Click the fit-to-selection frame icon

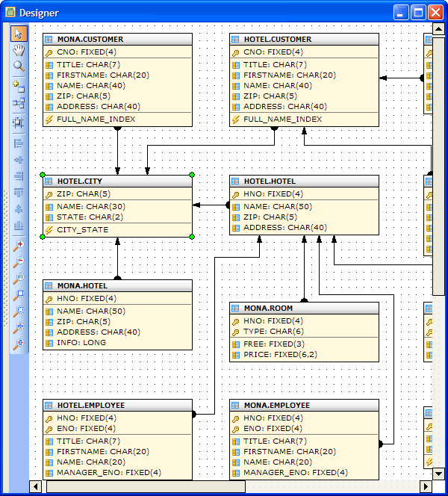(19, 122)
